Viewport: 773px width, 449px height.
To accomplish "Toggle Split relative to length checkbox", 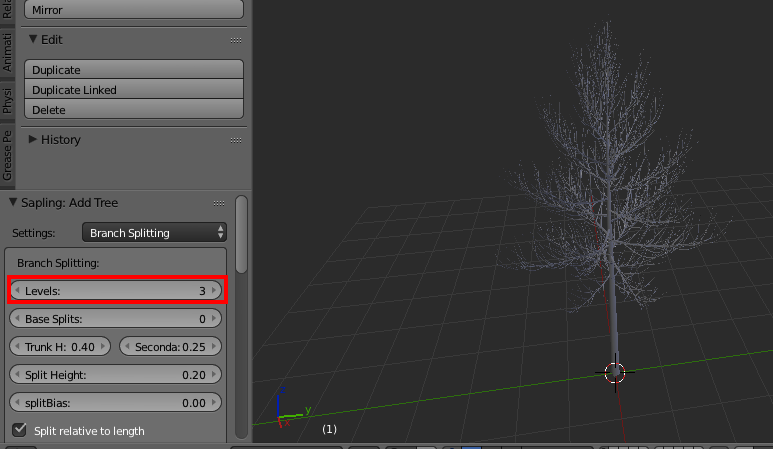I will (19, 430).
